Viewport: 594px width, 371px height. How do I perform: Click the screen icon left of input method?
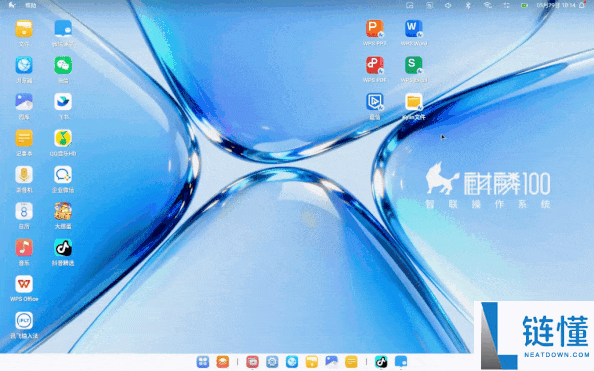[409, 5]
